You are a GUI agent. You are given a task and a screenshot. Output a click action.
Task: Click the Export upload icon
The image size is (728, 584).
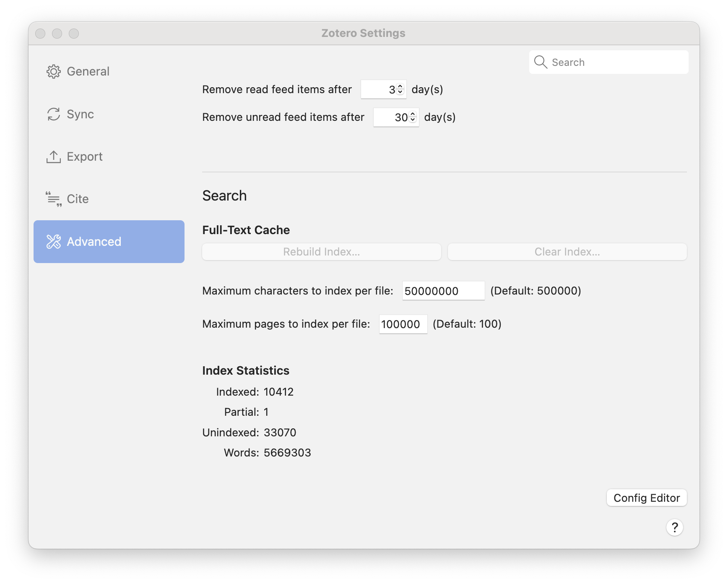pos(54,156)
